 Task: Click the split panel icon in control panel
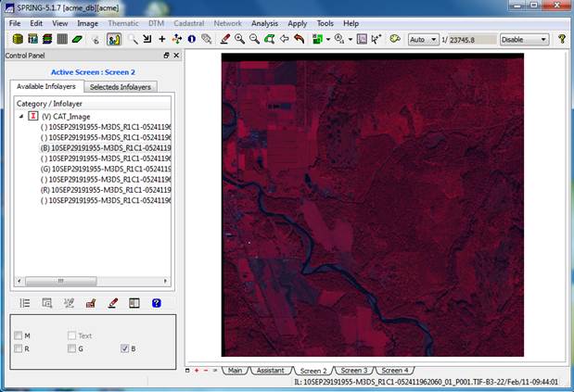click(134, 303)
